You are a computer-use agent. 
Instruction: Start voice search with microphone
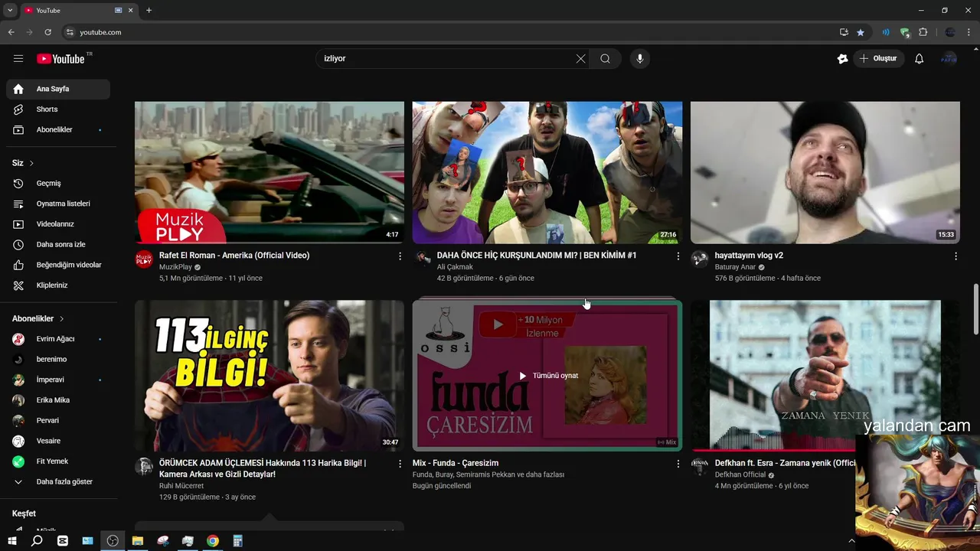coord(640,59)
